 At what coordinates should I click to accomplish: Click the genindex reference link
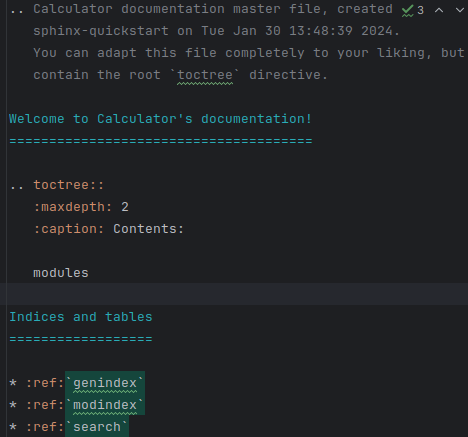(105, 383)
